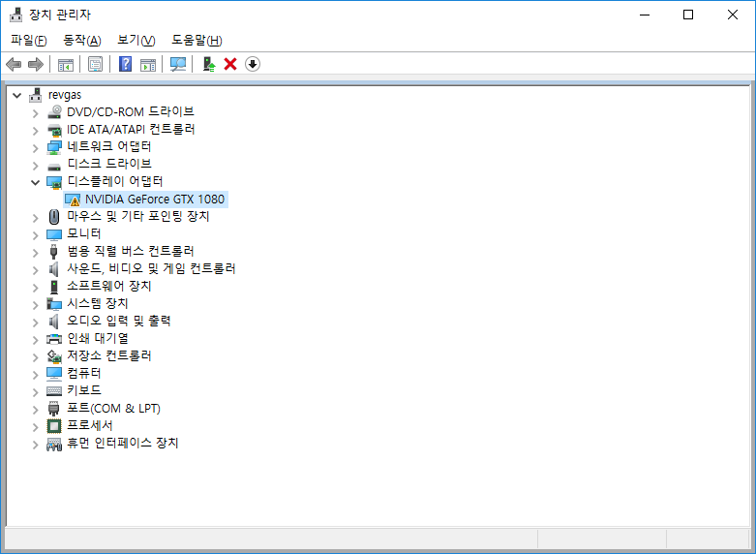
Task: Click the 프로세서 chip icon
Action: 54,426
